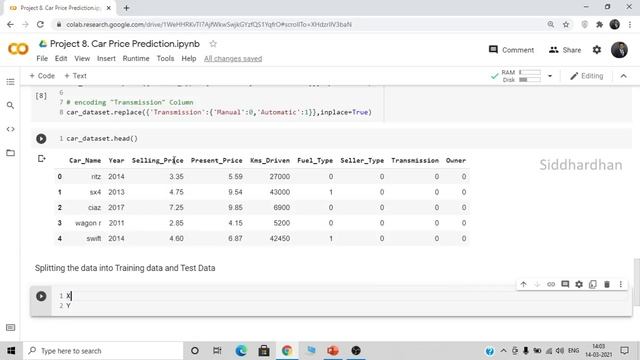Reload the browser page
Image resolution: width=640 pixels, height=360 pixels.
point(40,24)
